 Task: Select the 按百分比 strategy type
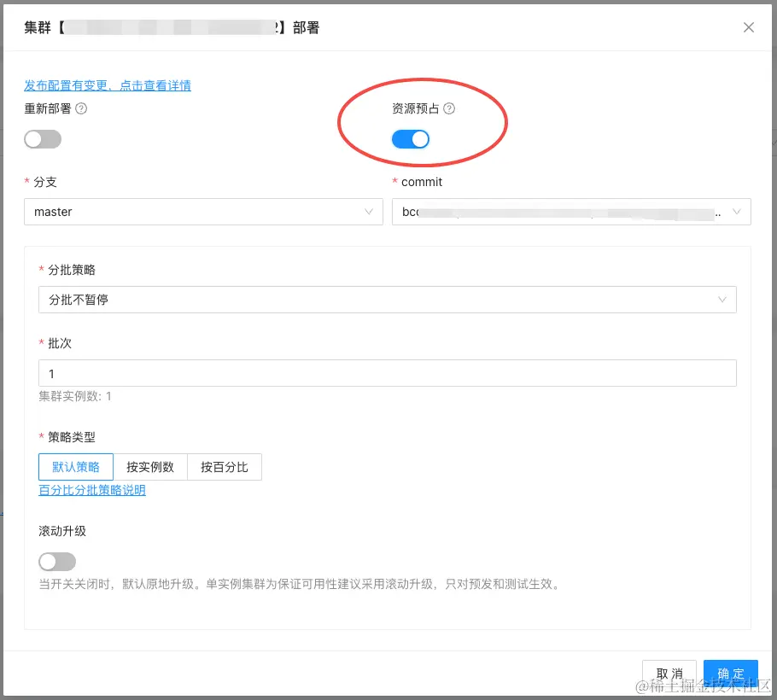coord(225,467)
